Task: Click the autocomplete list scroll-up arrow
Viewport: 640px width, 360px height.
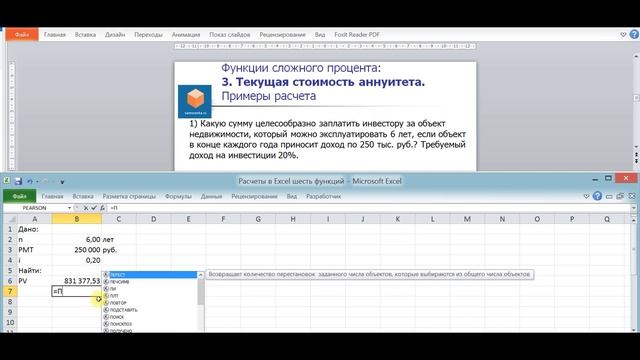Action: [x=200, y=275]
